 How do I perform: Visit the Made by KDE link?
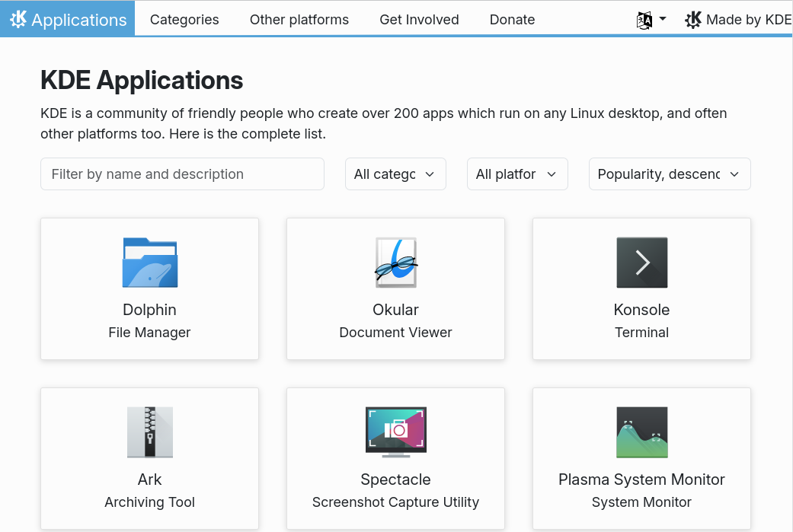(739, 20)
